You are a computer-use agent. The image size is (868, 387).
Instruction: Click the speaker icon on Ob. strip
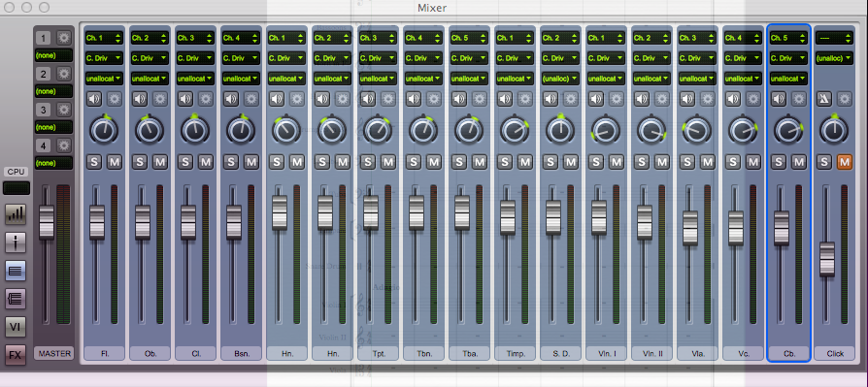pyautogui.click(x=139, y=99)
